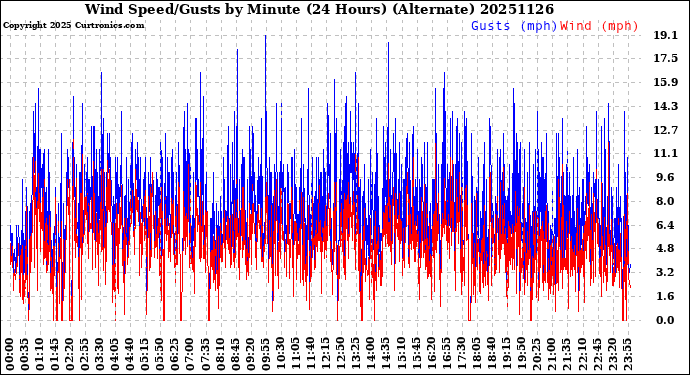Click the 21:35 time axis label
Viewport: 690px width, 375px height.
point(567,354)
